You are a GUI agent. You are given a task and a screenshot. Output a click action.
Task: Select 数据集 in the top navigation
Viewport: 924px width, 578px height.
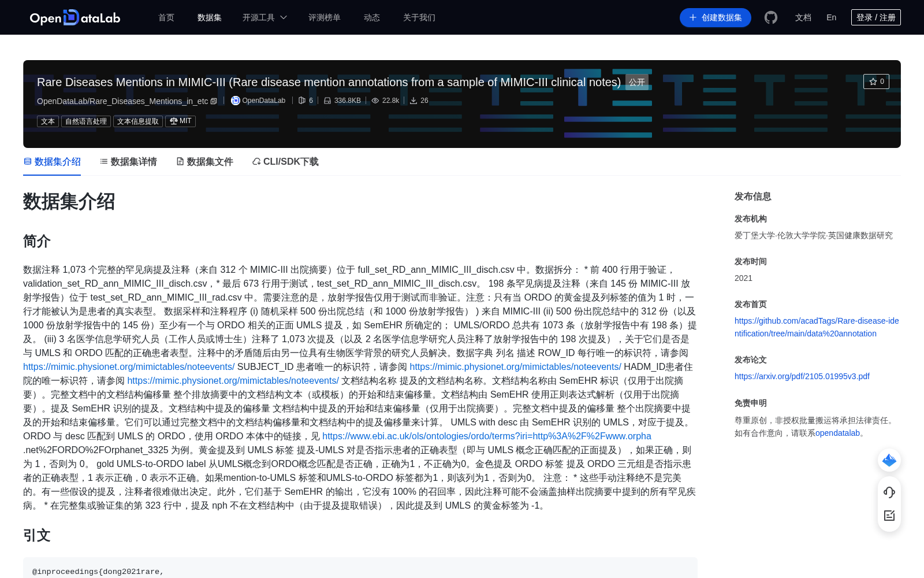(210, 17)
